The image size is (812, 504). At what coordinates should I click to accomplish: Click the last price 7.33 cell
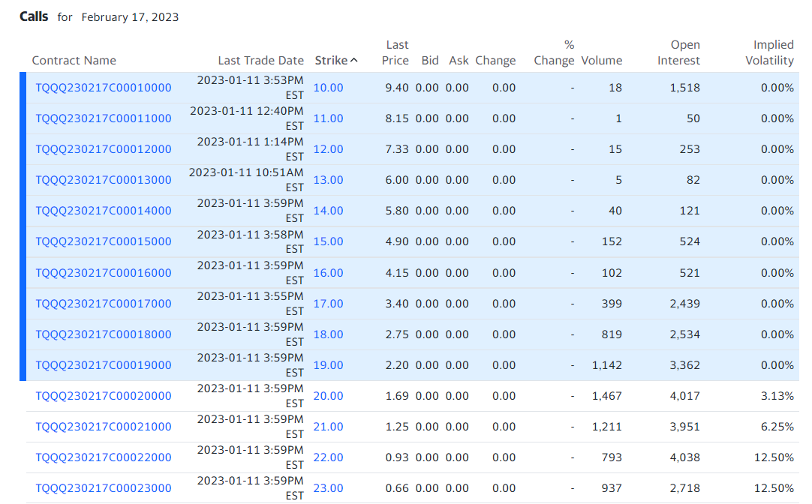pyautogui.click(x=397, y=149)
